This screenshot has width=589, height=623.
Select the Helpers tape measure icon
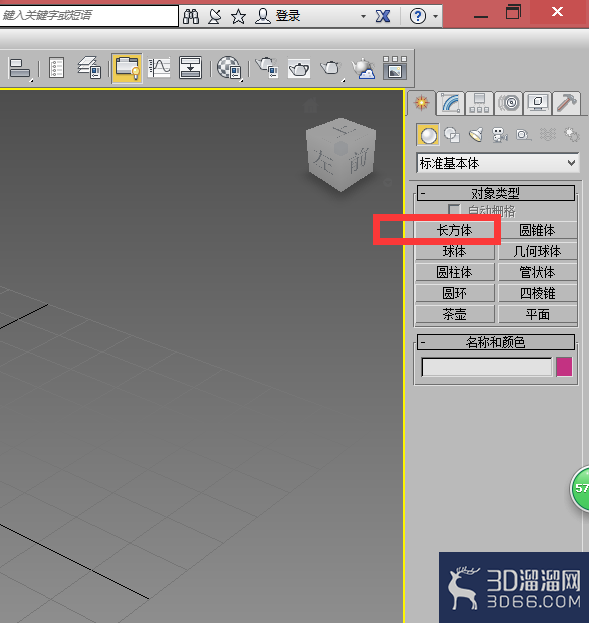point(523,135)
